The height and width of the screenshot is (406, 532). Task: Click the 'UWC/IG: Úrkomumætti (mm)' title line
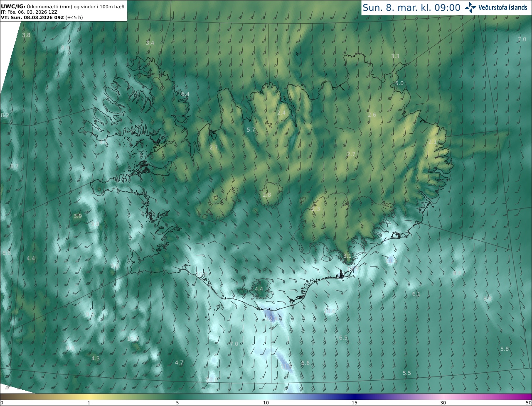click(x=62, y=6)
